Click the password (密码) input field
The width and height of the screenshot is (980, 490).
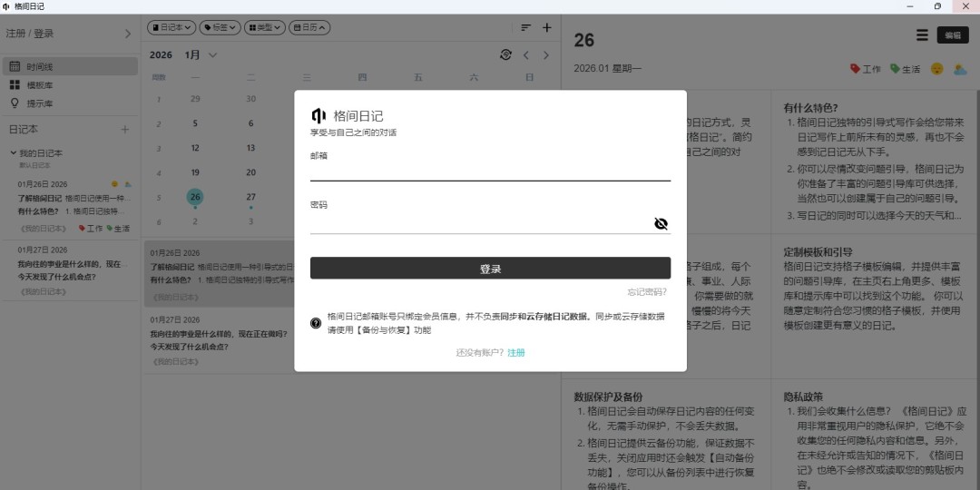tap(481, 224)
